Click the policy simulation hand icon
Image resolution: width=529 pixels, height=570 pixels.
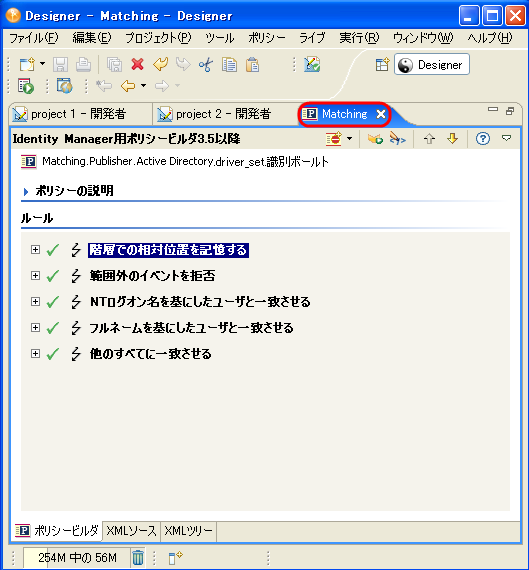[375, 139]
